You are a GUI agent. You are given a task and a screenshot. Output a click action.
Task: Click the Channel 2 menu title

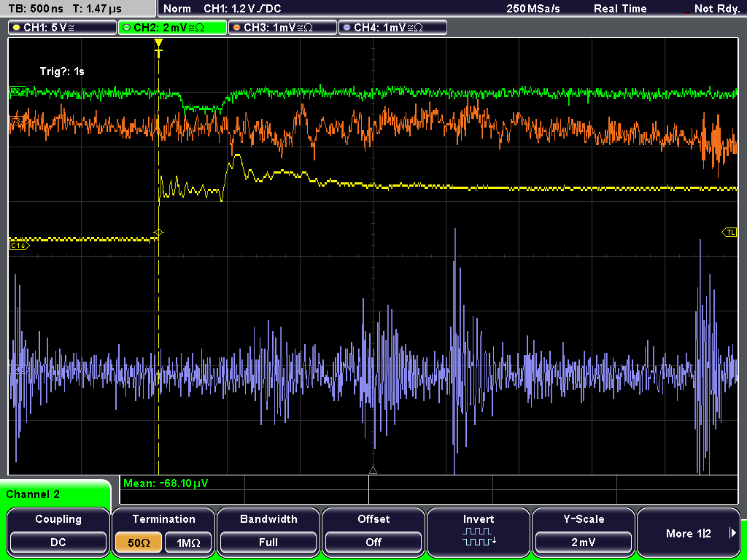pos(33,494)
